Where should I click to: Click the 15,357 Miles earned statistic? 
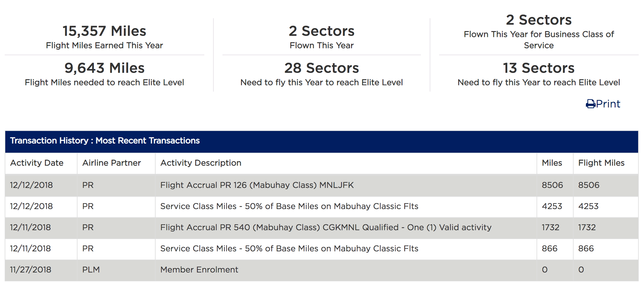[x=104, y=31]
